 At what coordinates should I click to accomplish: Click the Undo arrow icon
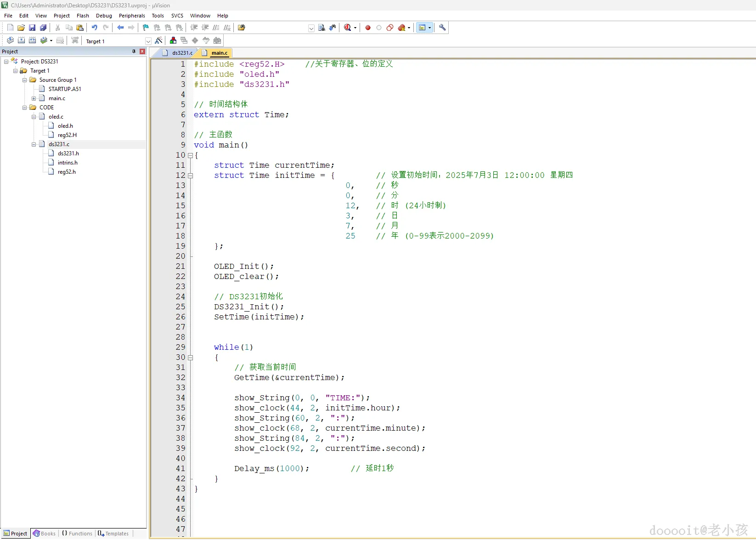pyautogui.click(x=94, y=28)
